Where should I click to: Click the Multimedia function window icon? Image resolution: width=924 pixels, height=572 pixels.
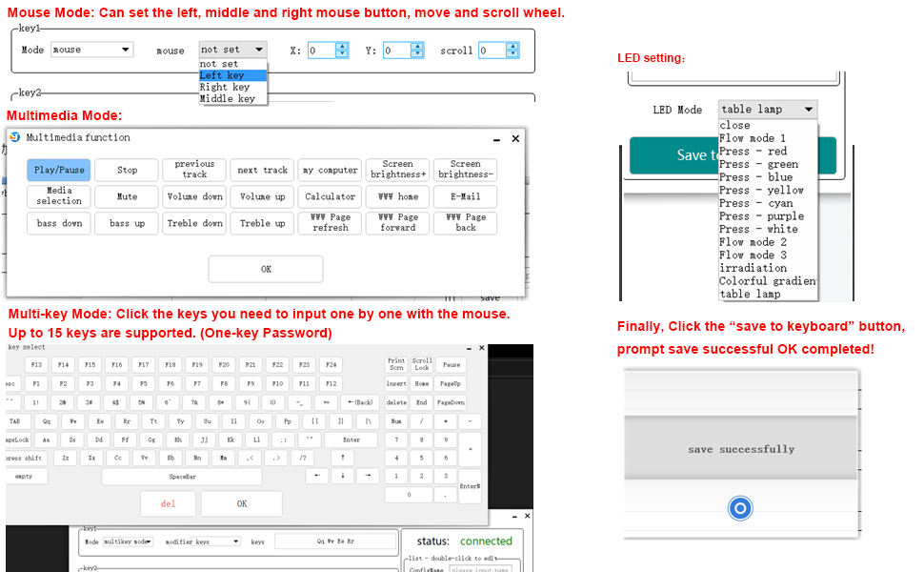click(x=15, y=137)
